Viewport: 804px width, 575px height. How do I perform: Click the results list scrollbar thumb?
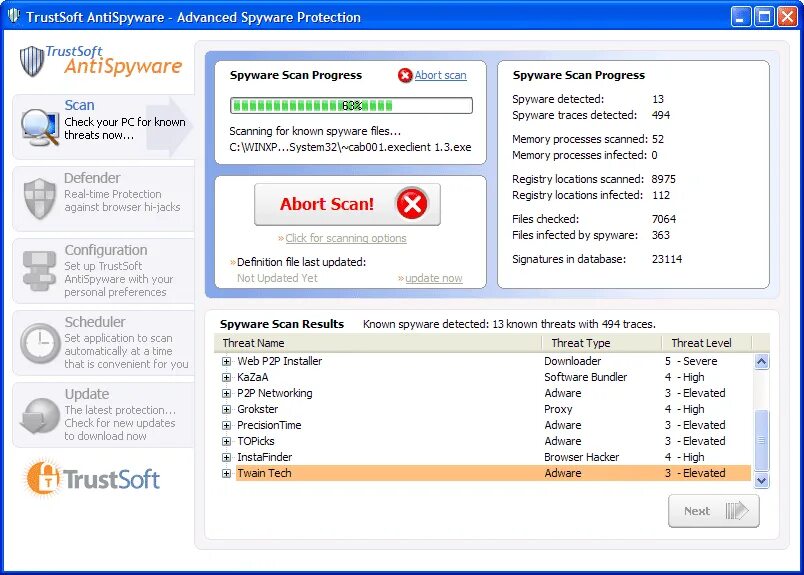coord(761,440)
